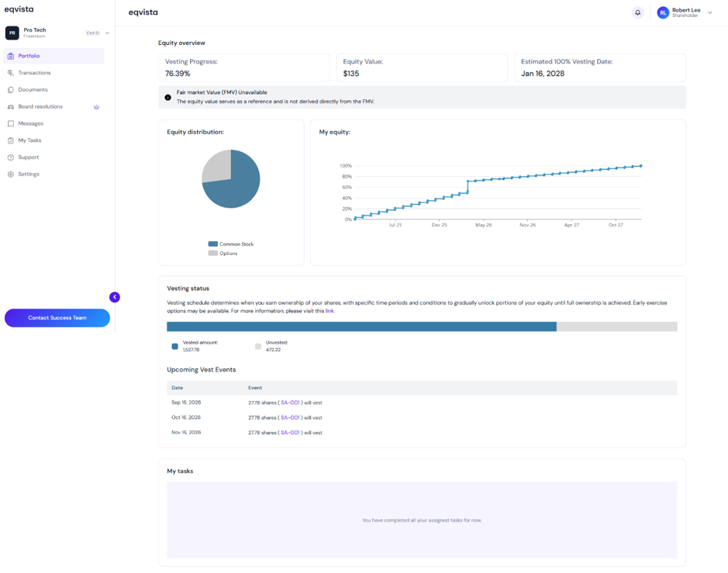Click the Sep 16, 2026 date cell

[186, 402]
